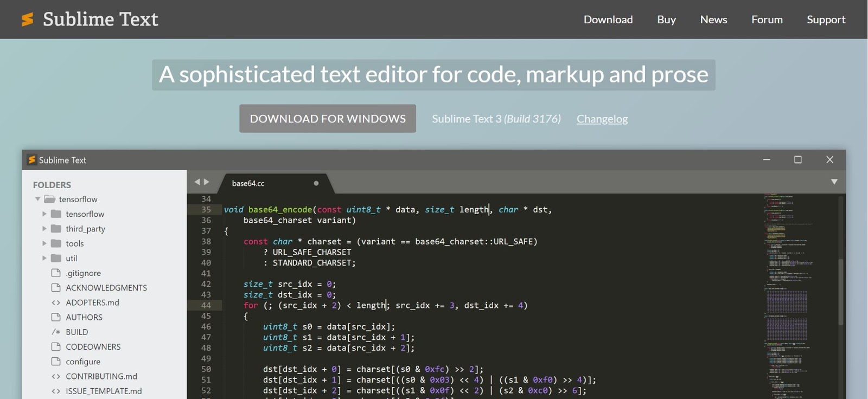This screenshot has height=399, width=868.
Task: Click the folder icon beside tools
Action: [56, 243]
